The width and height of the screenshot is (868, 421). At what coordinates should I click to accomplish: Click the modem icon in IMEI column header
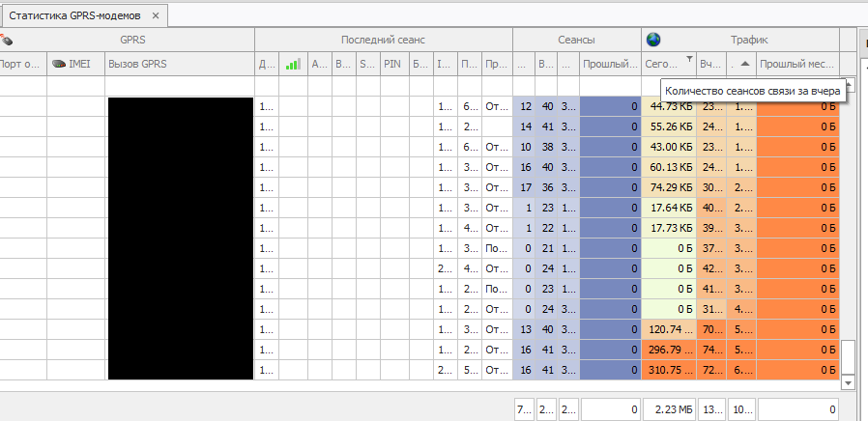click(59, 64)
